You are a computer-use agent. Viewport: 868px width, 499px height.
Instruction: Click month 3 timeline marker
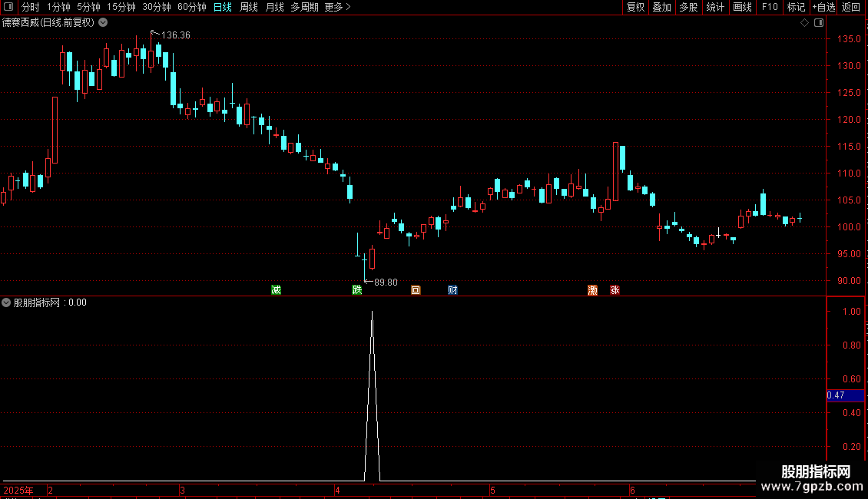[182, 490]
